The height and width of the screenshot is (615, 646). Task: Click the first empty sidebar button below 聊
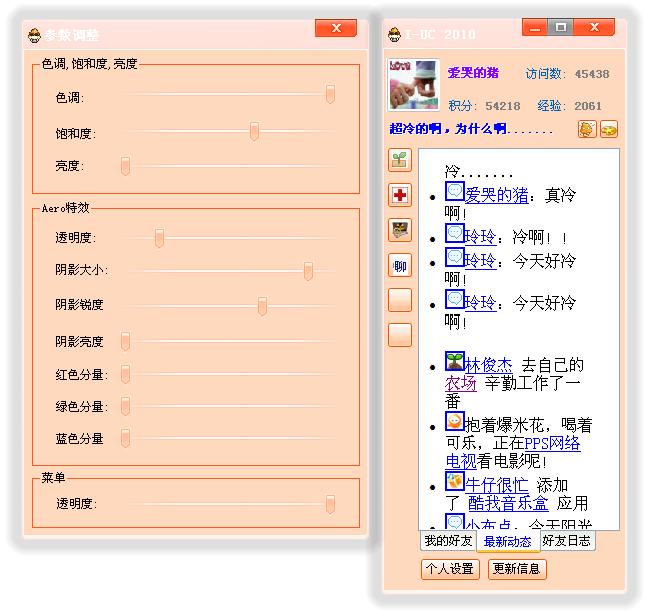point(400,300)
